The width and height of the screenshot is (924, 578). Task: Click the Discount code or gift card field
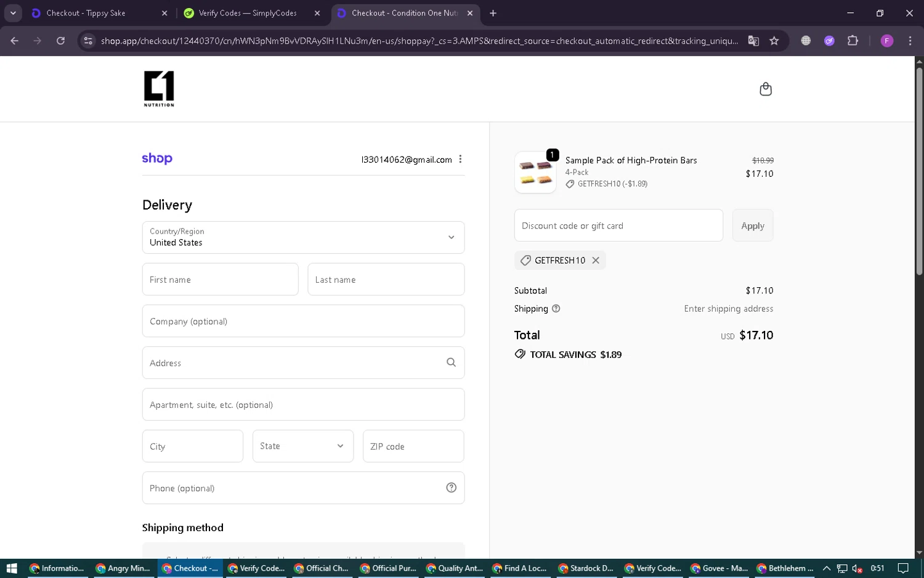(618, 226)
